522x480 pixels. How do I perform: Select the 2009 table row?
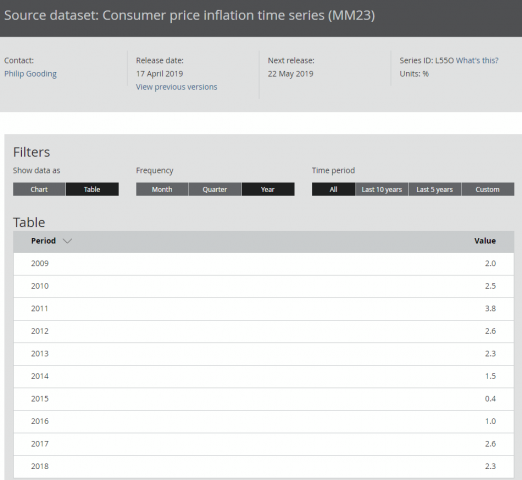click(263, 264)
